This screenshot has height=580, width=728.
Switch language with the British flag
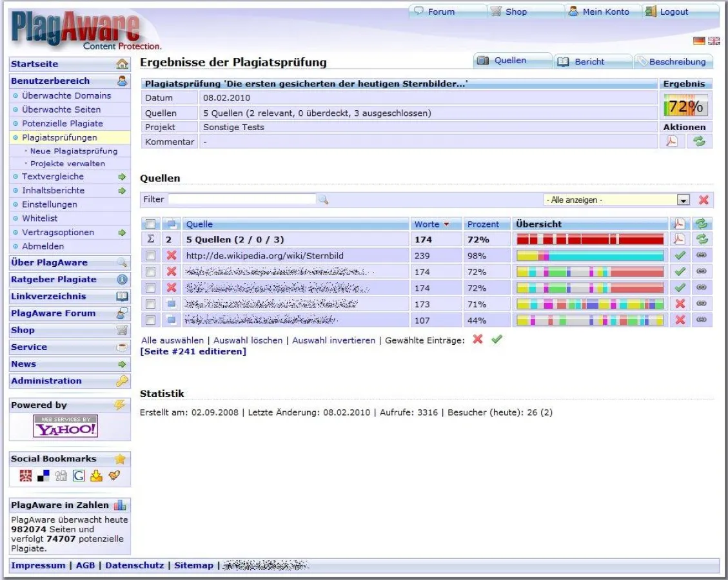[714, 41]
